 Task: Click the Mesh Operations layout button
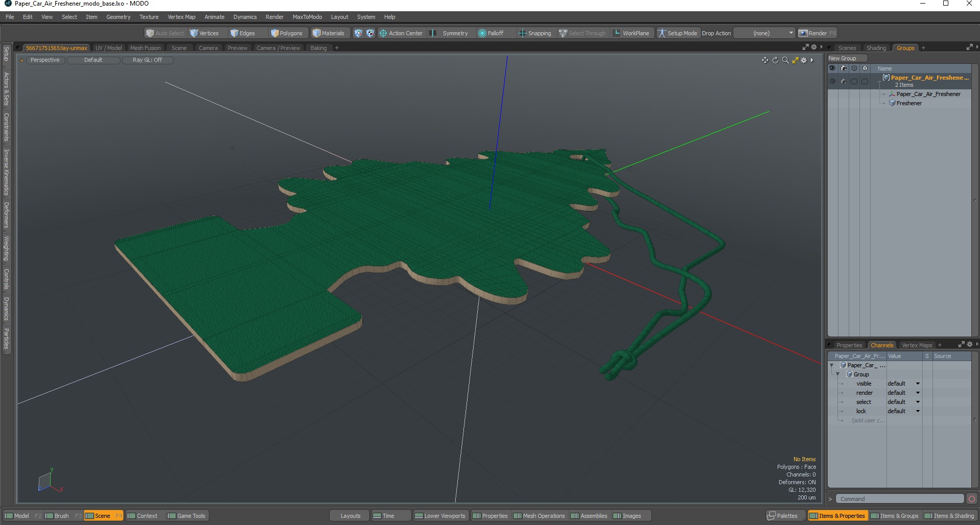coord(539,516)
